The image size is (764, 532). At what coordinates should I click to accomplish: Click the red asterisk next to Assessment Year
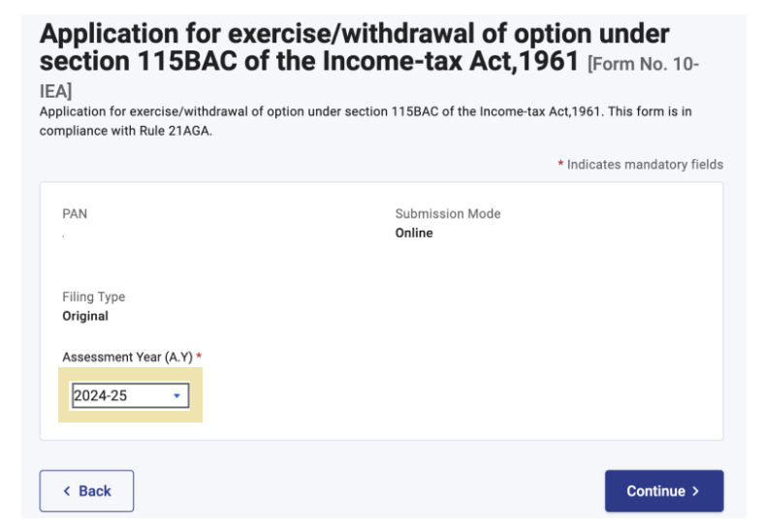click(x=199, y=358)
